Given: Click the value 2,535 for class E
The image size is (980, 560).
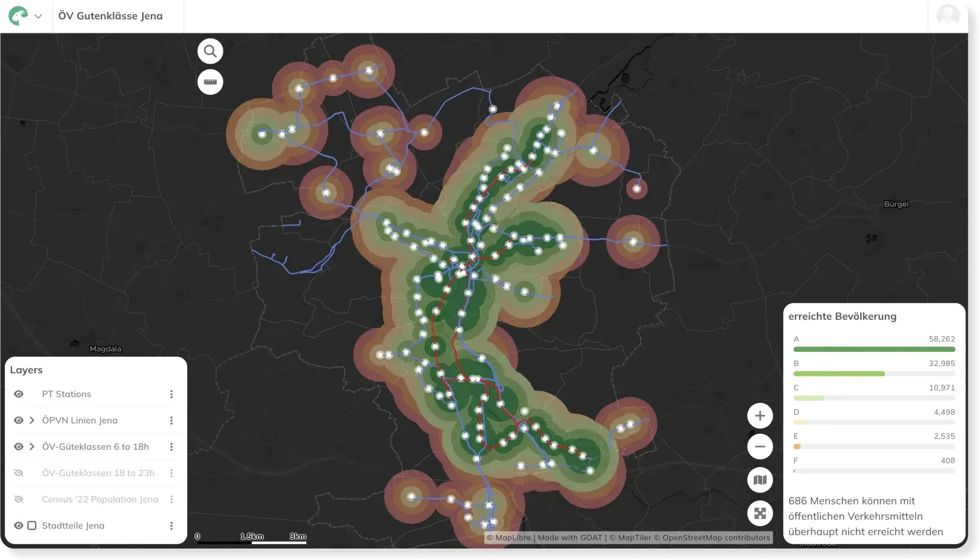Looking at the screenshot, I should [x=944, y=436].
